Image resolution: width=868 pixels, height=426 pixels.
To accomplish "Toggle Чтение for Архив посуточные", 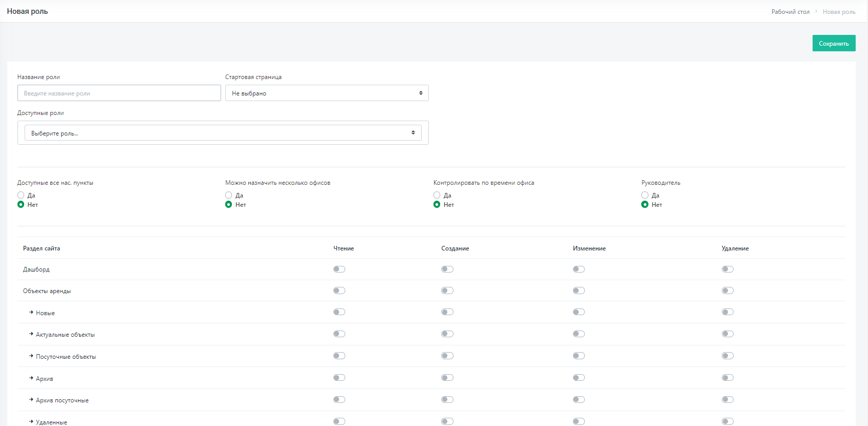I will [339, 399].
